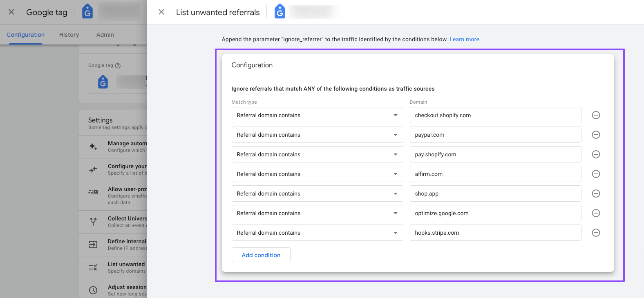The height and width of the screenshot is (298, 644).
Task: Edit the affirm.com domain field
Action: coord(495,174)
